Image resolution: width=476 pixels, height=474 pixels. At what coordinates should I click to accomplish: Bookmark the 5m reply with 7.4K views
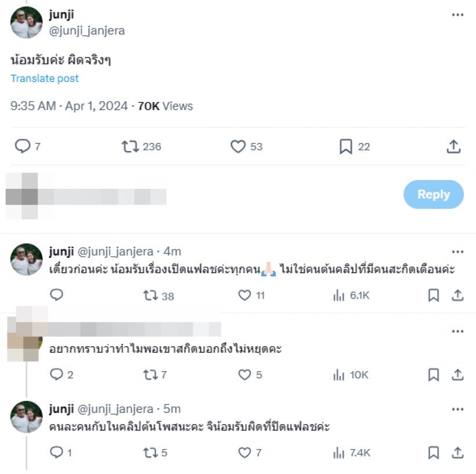[x=434, y=453]
